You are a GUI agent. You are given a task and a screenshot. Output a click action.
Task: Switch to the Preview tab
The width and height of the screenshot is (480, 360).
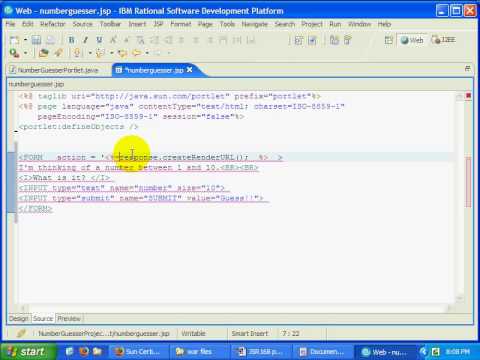click(69, 319)
